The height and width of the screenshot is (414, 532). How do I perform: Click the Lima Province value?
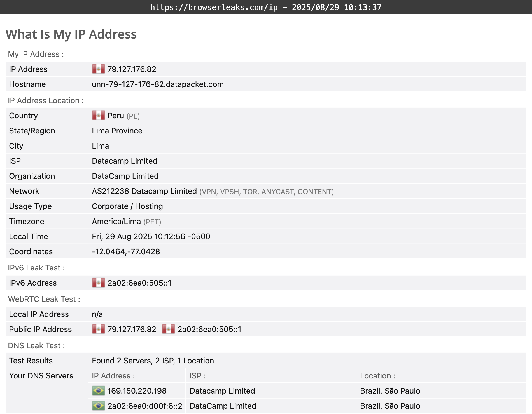point(117,131)
